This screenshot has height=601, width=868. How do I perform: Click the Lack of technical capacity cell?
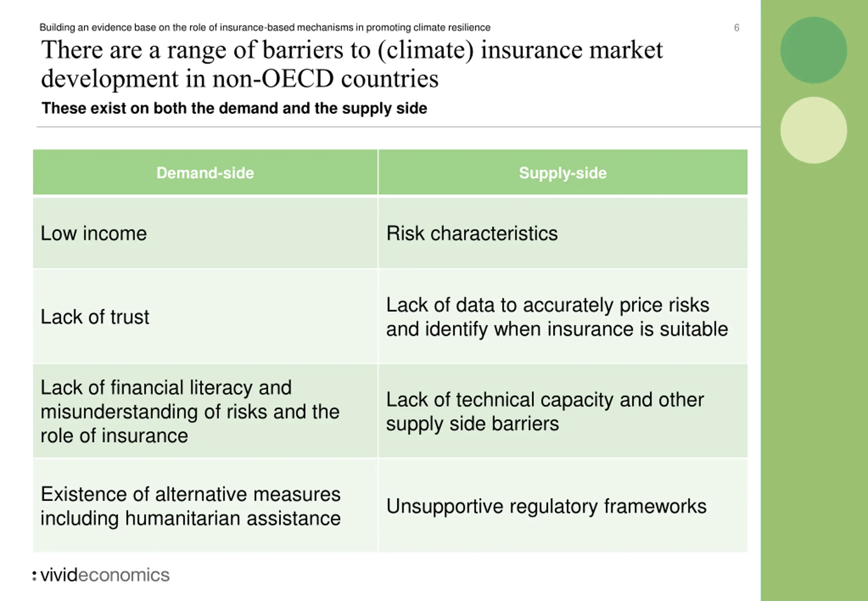[563, 411]
